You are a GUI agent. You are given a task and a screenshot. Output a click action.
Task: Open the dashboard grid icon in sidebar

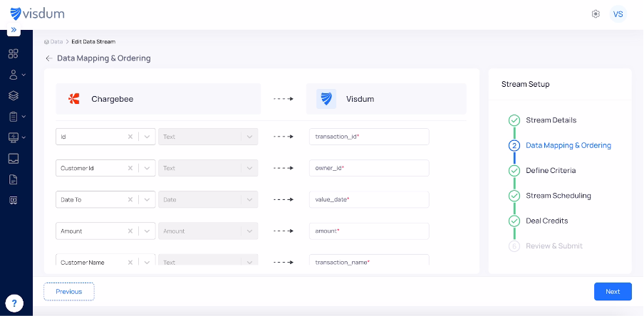[14, 53]
